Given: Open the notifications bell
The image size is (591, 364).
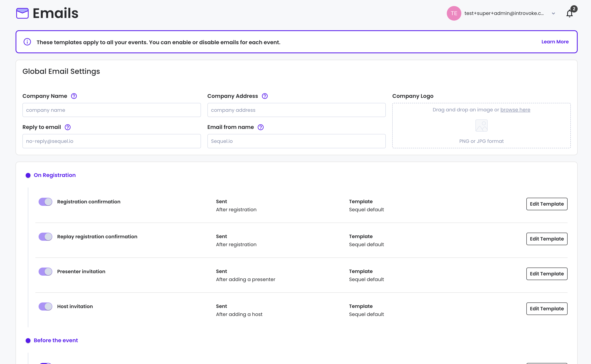Looking at the screenshot, I should [569, 14].
